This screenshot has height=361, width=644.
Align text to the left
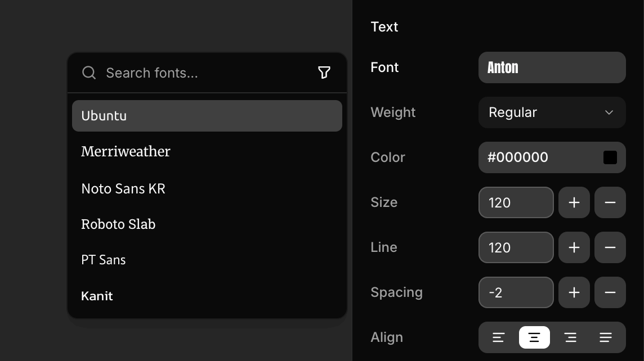(498, 337)
